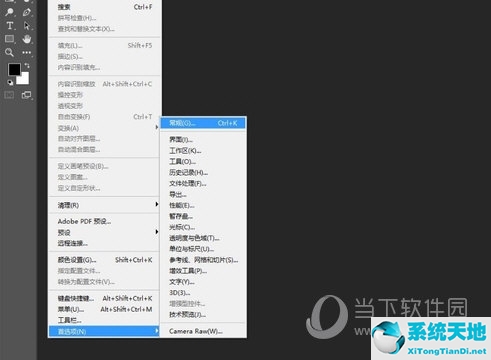This screenshot has width=491, height=360.
Task: Open Adobe PDF 预设... menu item
Action: pyautogui.click(x=105, y=221)
